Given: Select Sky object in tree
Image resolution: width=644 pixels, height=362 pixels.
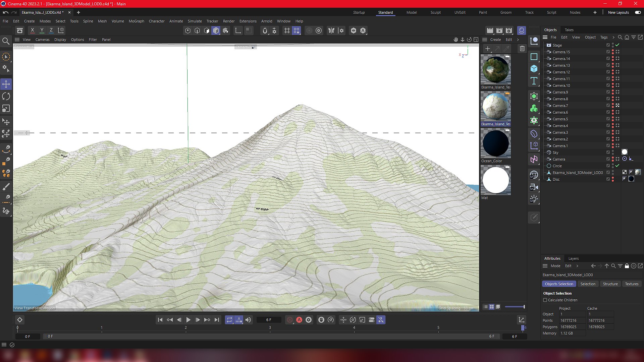Looking at the screenshot, I should [x=555, y=153].
